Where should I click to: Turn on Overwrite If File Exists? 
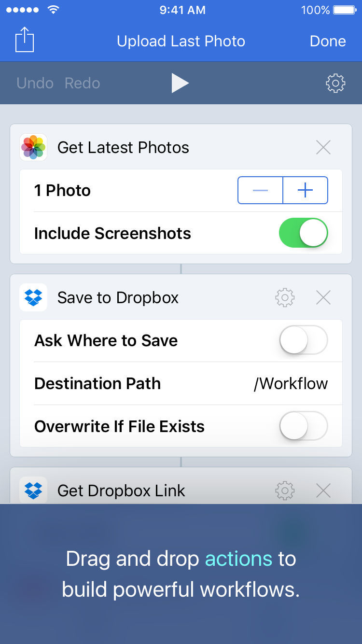[304, 426]
